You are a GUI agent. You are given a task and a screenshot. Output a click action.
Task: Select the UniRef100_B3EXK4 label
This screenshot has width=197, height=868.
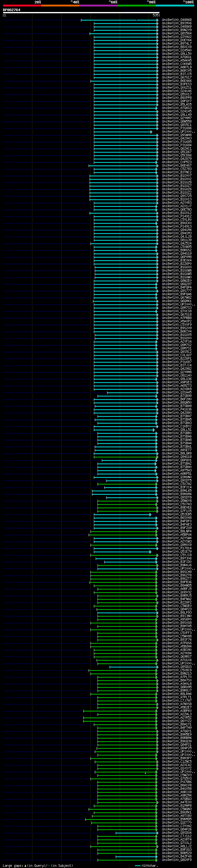tap(176, 260)
